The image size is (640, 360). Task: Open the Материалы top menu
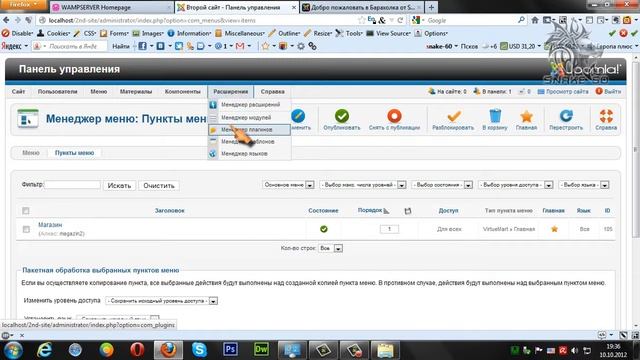coord(136,92)
